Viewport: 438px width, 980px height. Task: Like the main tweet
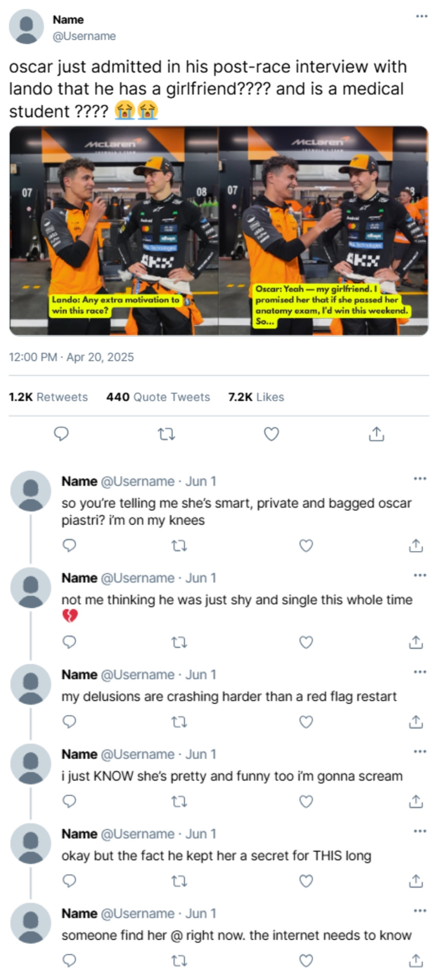(x=271, y=434)
